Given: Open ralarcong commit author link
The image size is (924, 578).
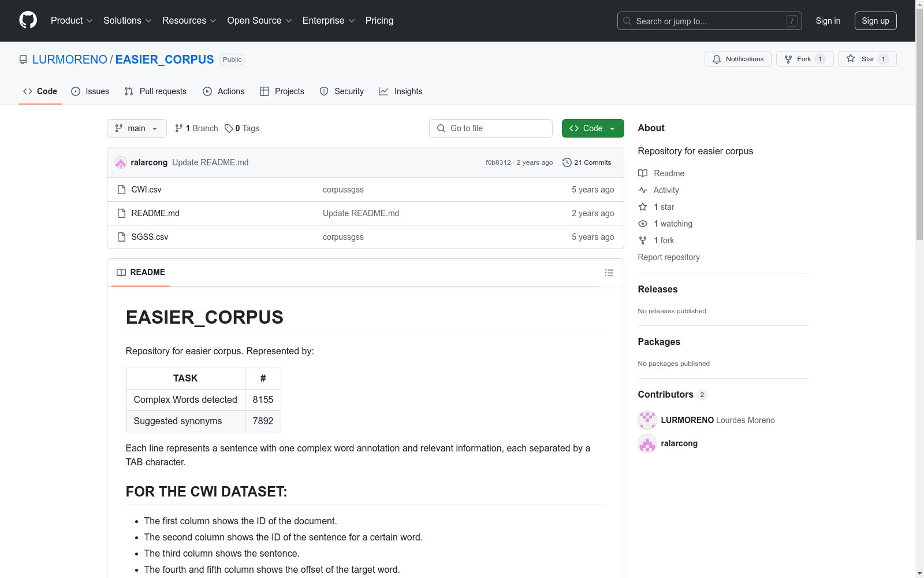Looking at the screenshot, I should tap(149, 162).
